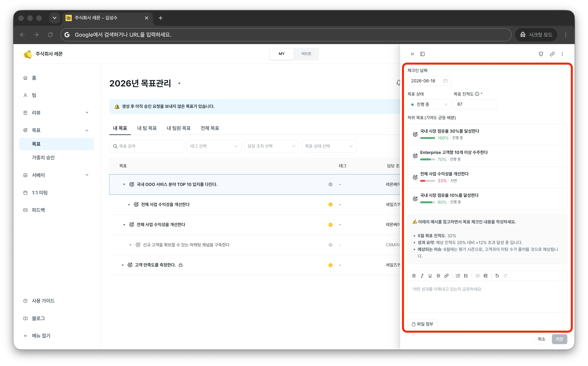Viewport: 588px width, 366px height.
Task: Expand the 신규 고객을 확보할 수 있는 goal row
Action: click(130, 245)
